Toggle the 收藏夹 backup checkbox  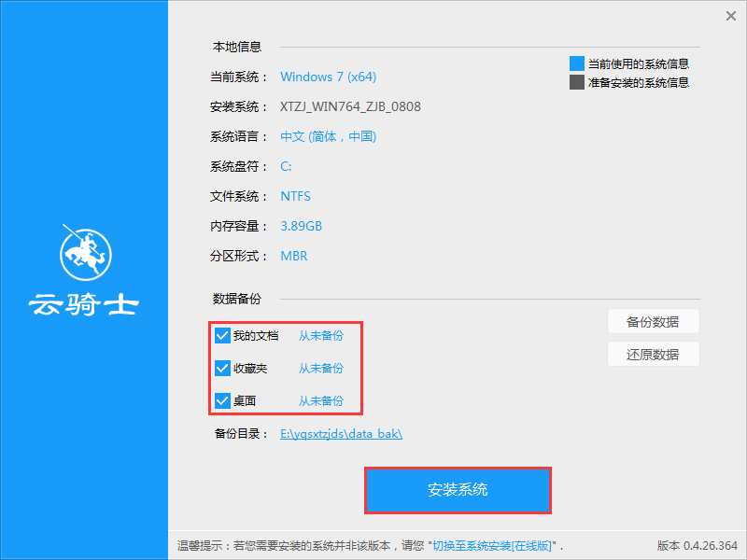(221, 368)
